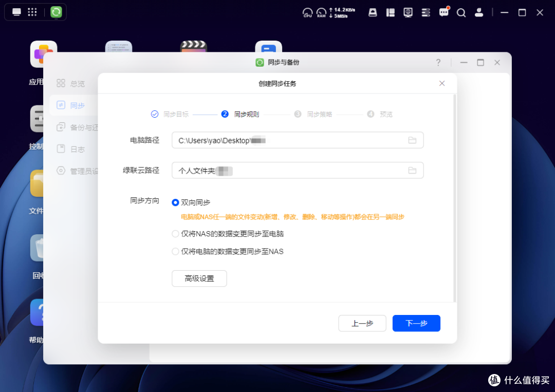
Task: Open message notifications icon
Action: (444, 12)
